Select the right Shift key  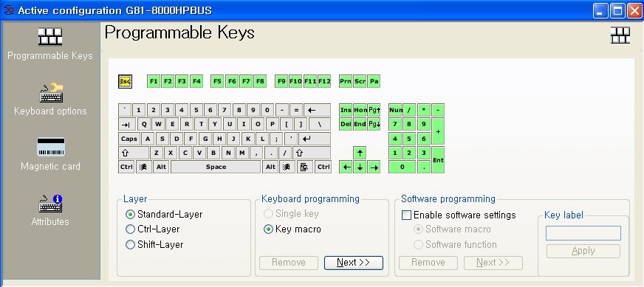[x=312, y=153]
